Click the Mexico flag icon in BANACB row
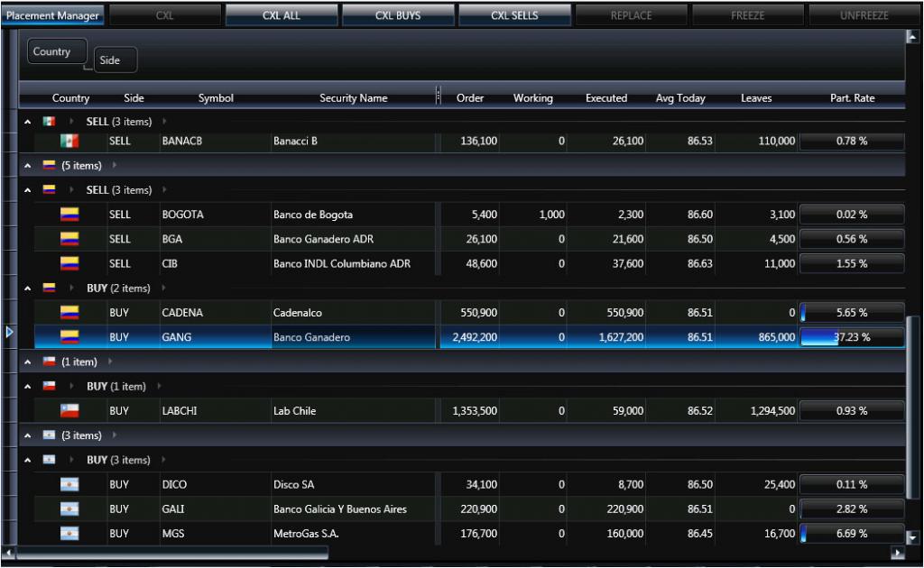This screenshot has width=924, height=568. point(69,142)
